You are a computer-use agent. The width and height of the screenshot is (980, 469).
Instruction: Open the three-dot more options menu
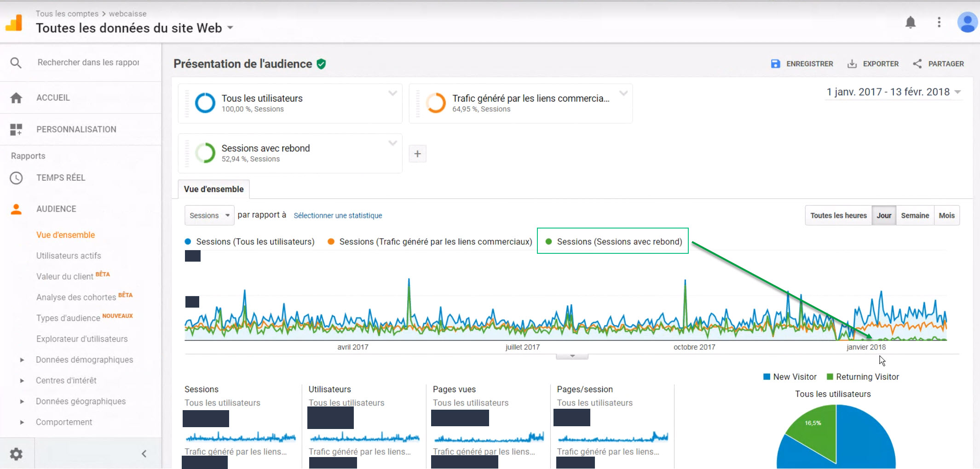click(x=939, y=22)
